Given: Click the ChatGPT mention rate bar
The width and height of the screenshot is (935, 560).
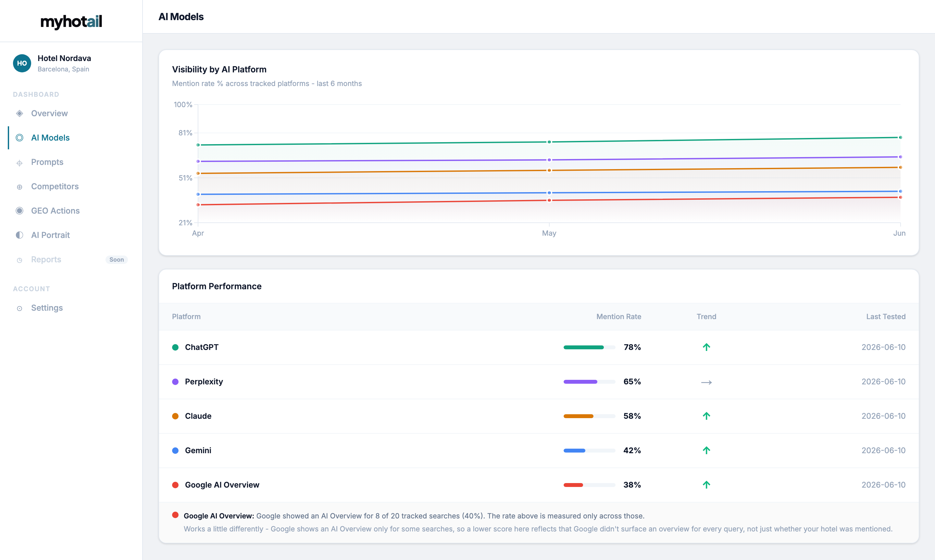Looking at the screenshot, I should click(589, 347).
